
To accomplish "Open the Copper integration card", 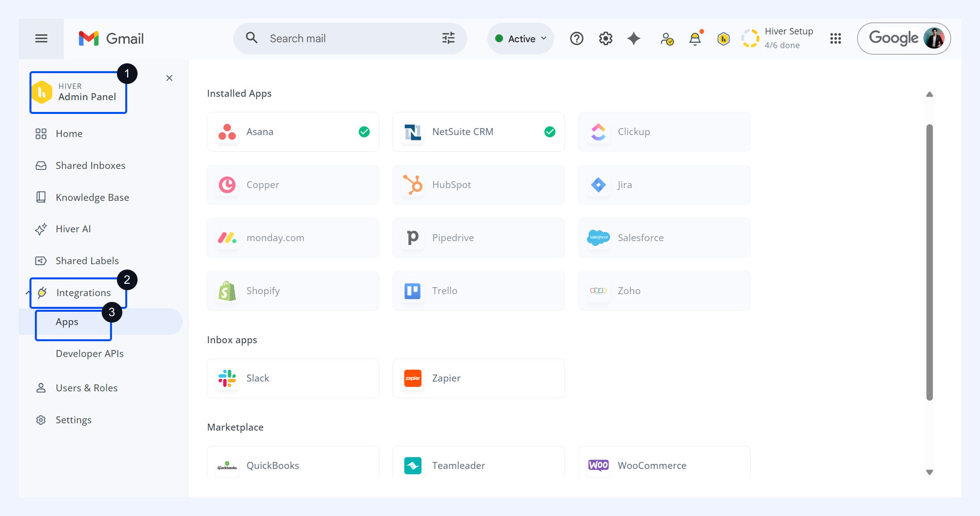I will click(293, 185).
